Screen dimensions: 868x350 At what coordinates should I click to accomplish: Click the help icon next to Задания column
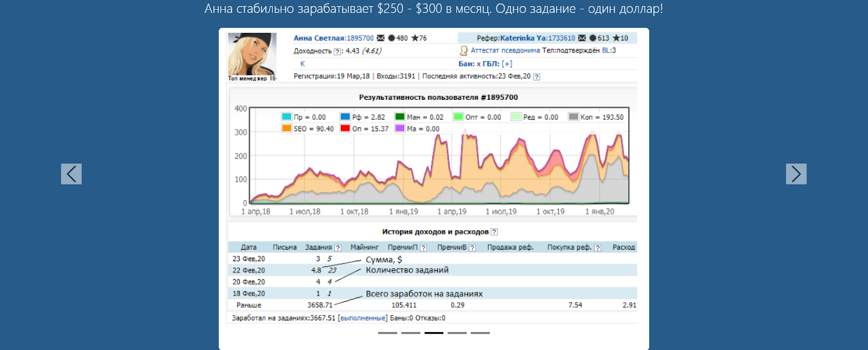click(x=338, y=247)
